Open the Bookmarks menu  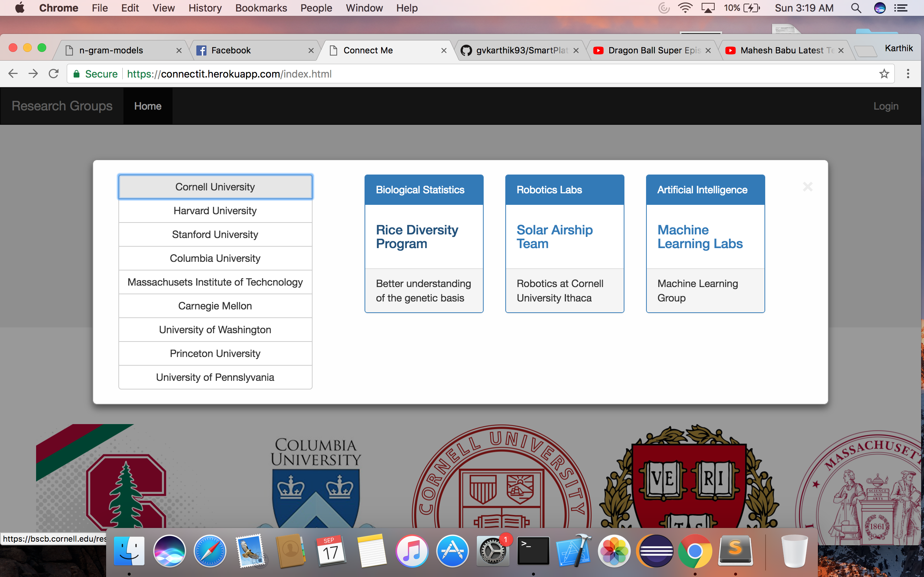[x=261, y=8]
